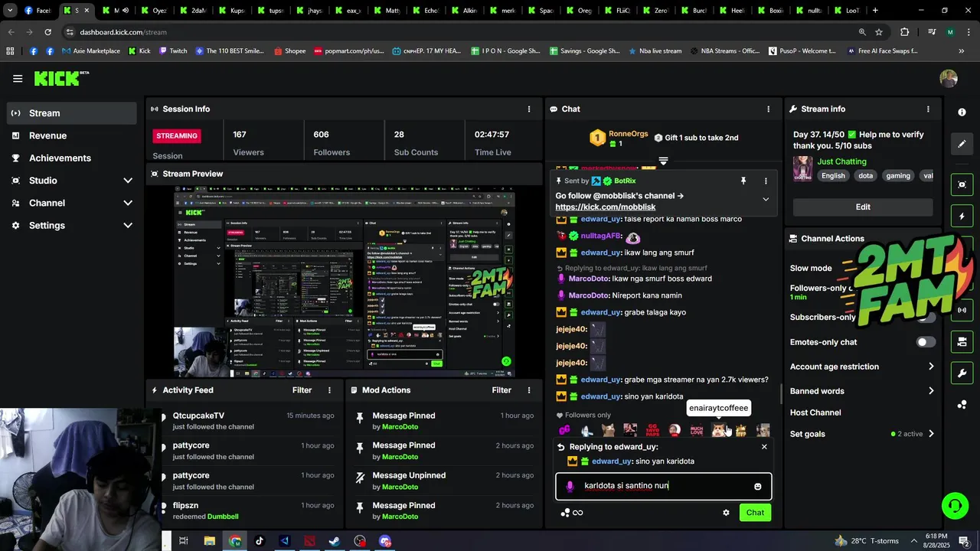Screen dimensions: 980x551
Task: Open options menu on pinned BotRix message
Action: coord(766,181)
